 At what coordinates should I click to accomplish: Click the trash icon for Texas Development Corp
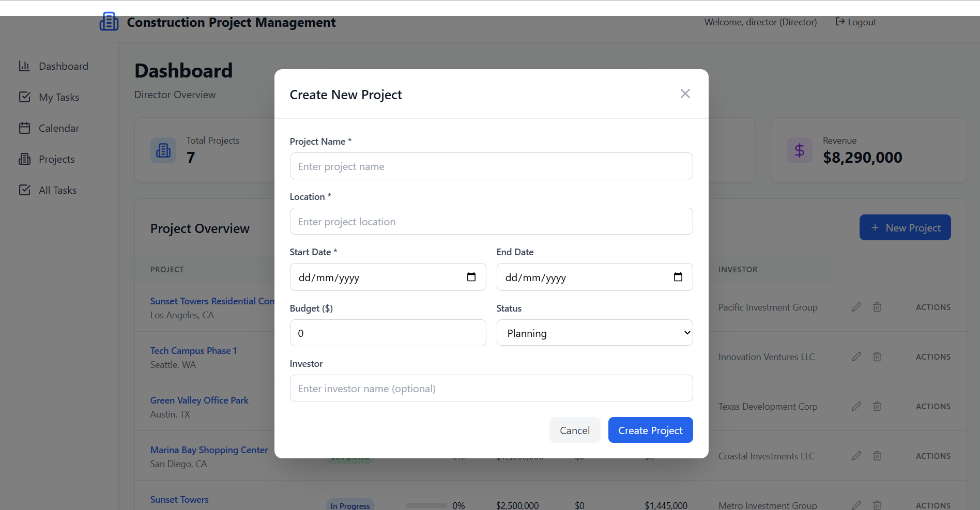click(877, 406)
